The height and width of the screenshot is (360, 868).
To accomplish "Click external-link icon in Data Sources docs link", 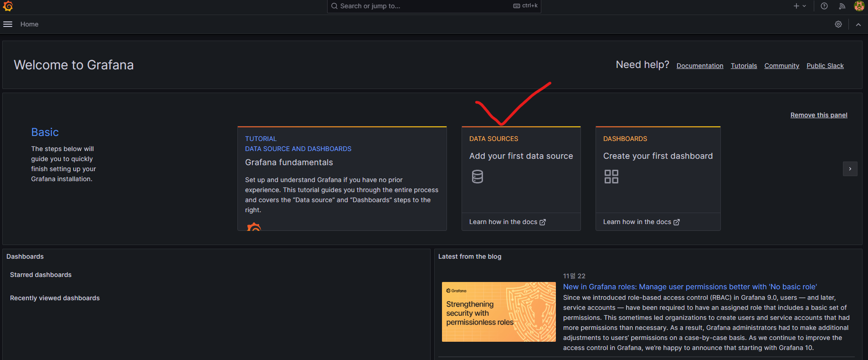I will click(543, 222).
